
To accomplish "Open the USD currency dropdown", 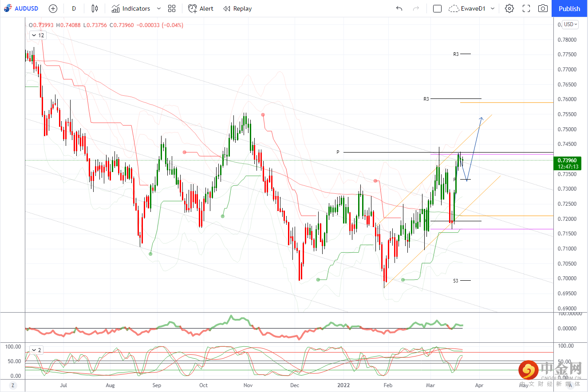I will coord(570,24).
